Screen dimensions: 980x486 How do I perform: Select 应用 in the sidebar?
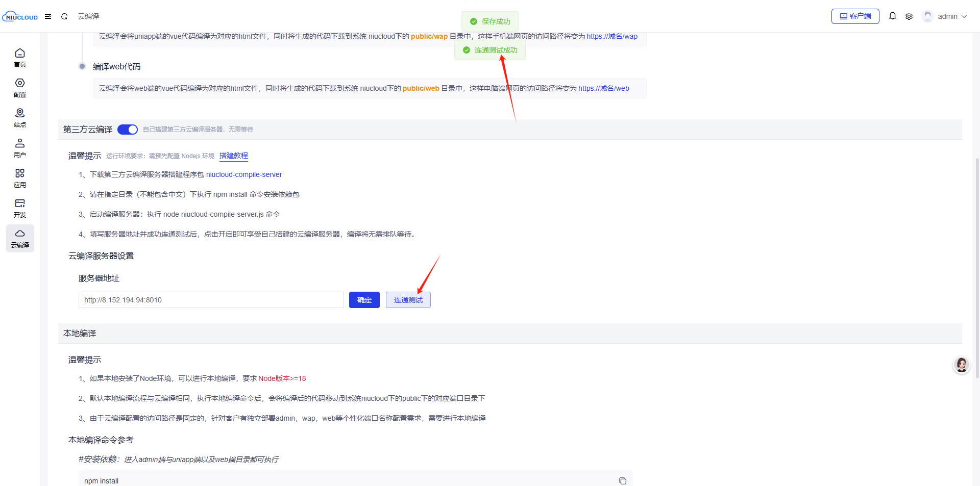click(20, 178)
